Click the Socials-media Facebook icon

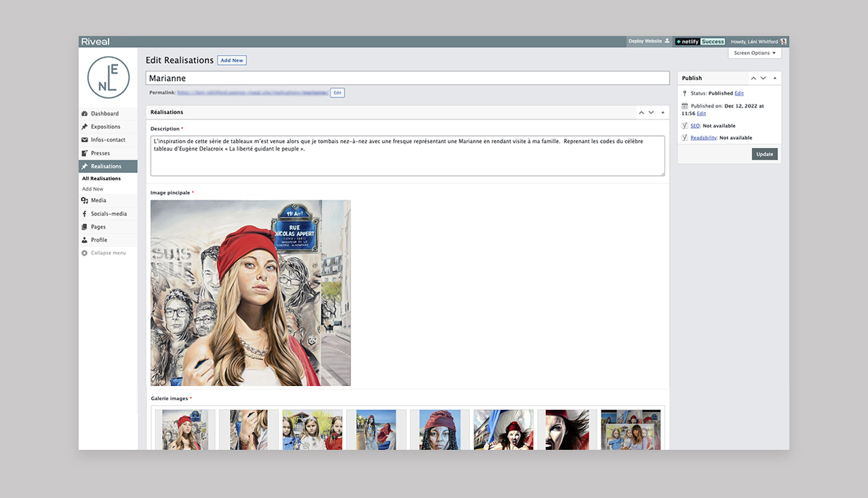(x=85, y=214)
